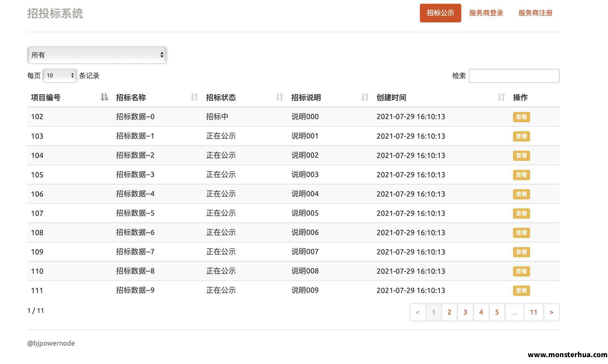
Task: Select the 招标公示 nav tab
Action: [440, 13]
